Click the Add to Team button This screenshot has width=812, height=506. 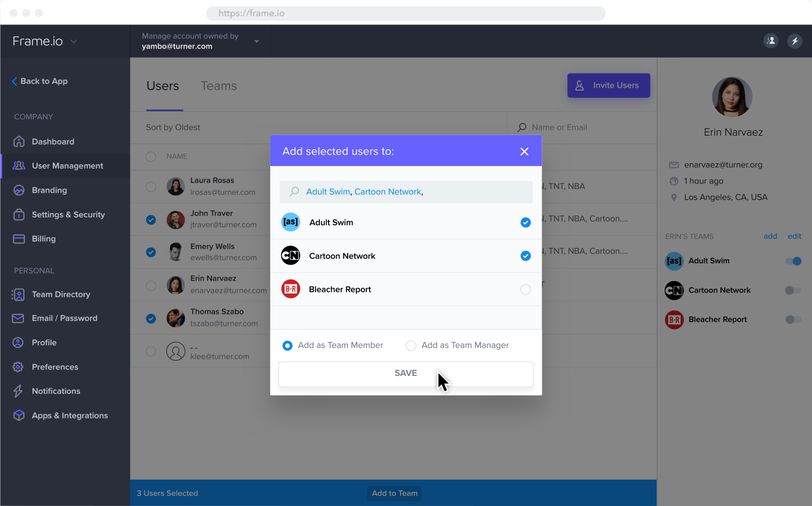(395, 493)
